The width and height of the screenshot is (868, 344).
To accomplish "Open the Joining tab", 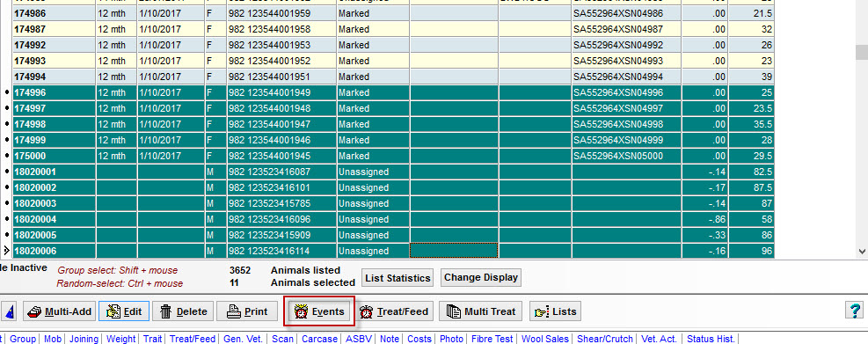I will pos(84,339).
